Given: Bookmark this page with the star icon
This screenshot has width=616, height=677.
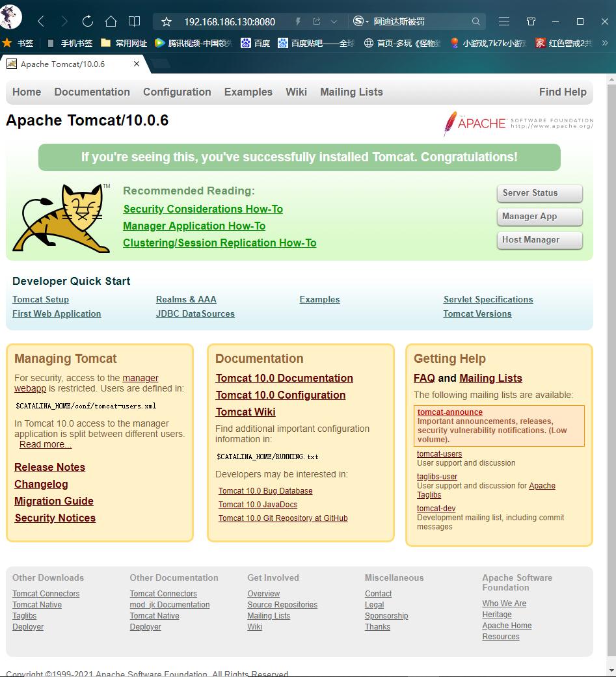Looking at the screenshot, I should 167,21.
